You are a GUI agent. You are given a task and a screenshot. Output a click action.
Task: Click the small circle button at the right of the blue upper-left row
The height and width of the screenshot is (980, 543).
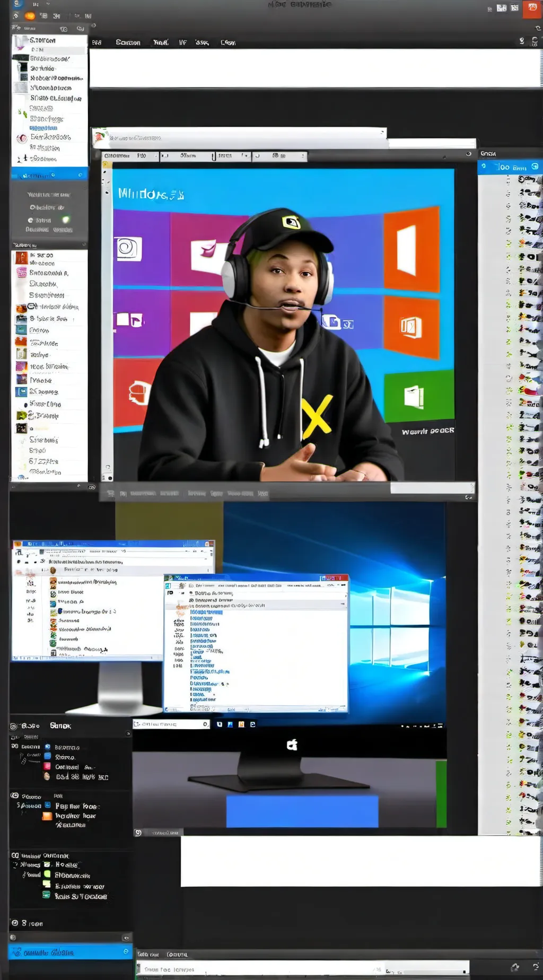tap(80, 174)
